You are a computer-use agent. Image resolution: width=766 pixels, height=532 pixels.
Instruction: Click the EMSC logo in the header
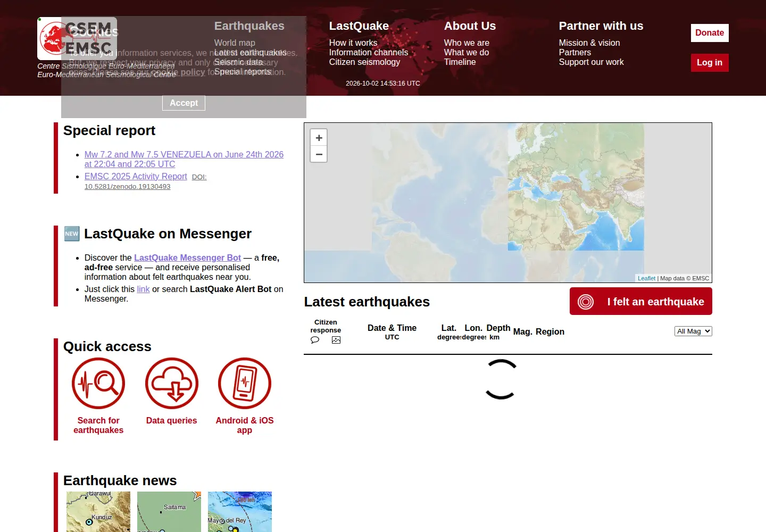77,38
